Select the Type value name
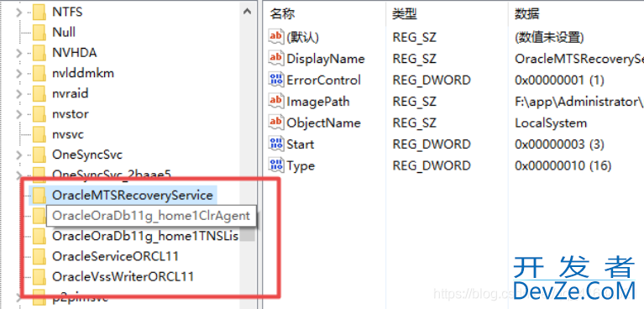This screenshot has height=309, width=644. (x=301, y=165)
